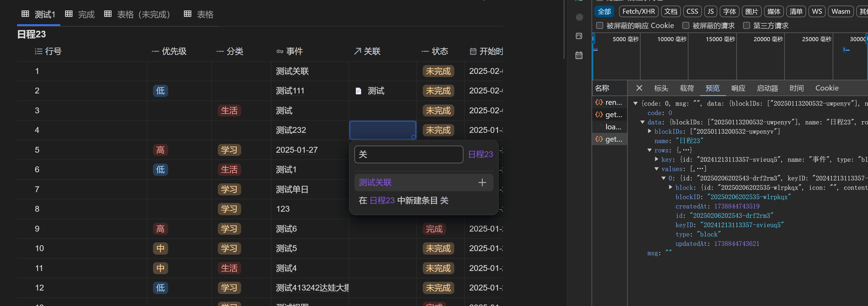868x306 pixels.
Task: Click the document icon next to 测试
Action: [x=359, y=91]
